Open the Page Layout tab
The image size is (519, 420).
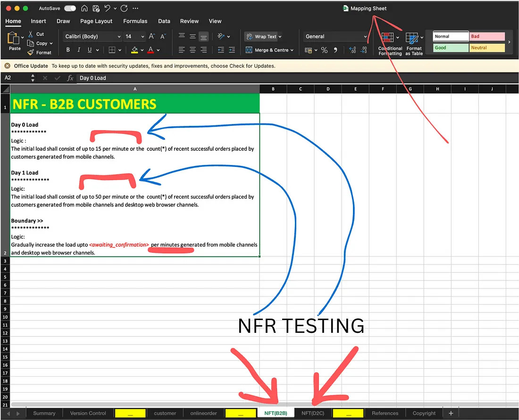pos(96,21)
